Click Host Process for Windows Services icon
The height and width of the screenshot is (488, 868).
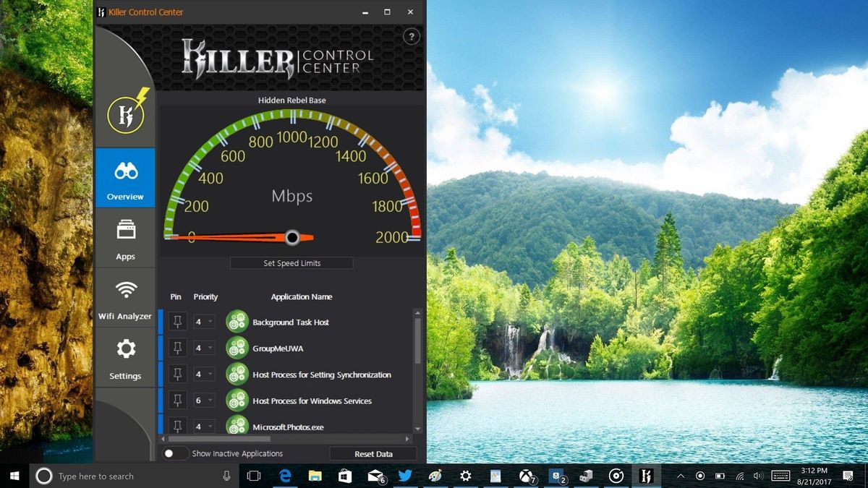pyautogui.click(x=237, y=401)
